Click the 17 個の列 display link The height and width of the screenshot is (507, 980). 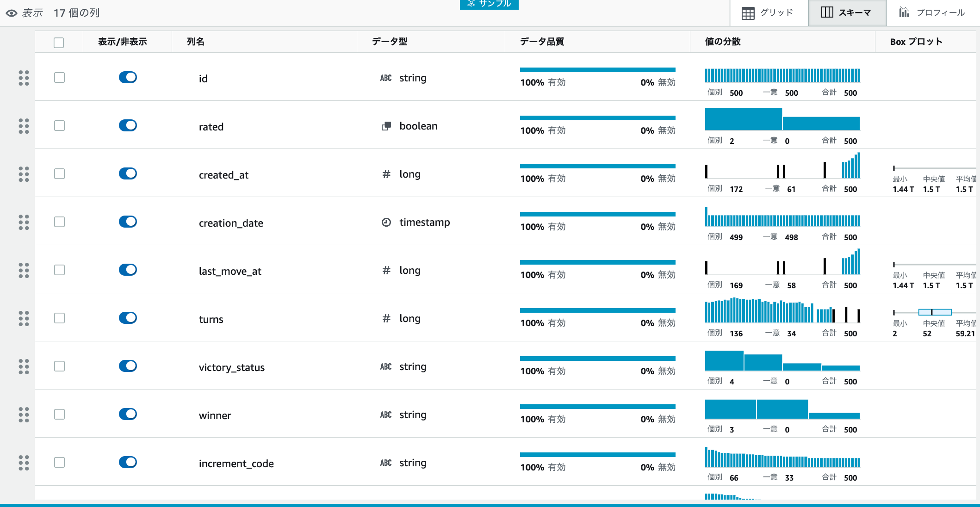pyautogui.click(x=76, y=13)
